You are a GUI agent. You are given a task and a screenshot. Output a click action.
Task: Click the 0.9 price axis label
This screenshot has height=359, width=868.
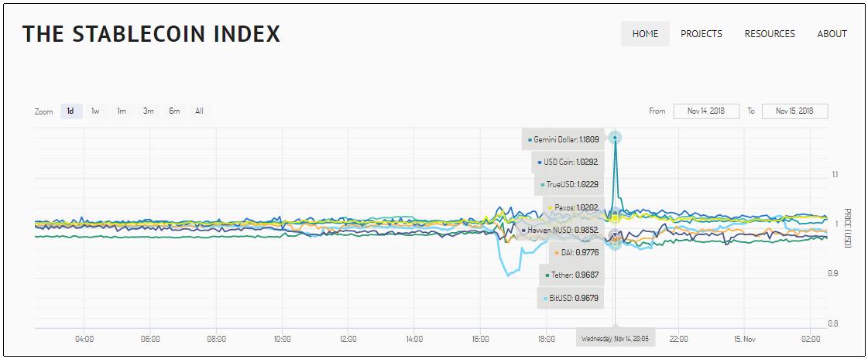pos(834,274)
